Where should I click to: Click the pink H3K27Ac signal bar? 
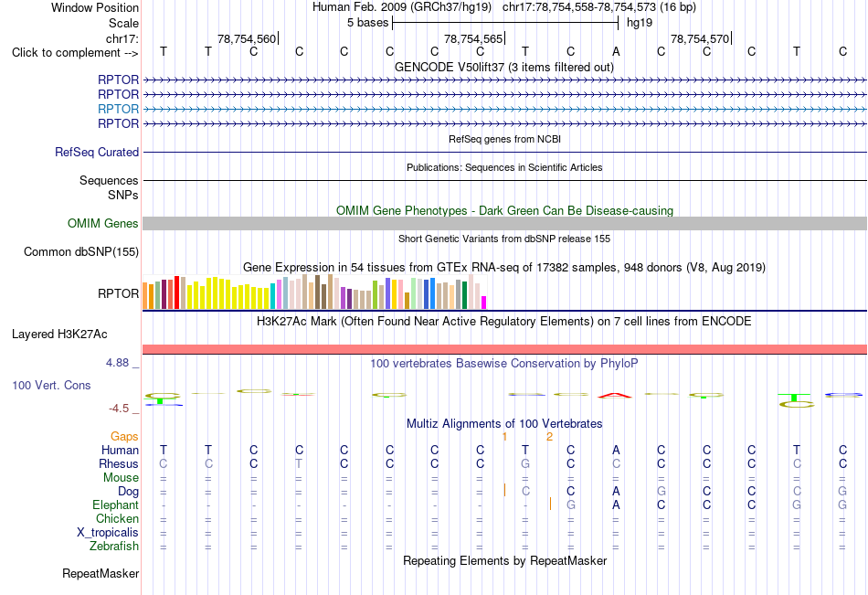[504, 349]
